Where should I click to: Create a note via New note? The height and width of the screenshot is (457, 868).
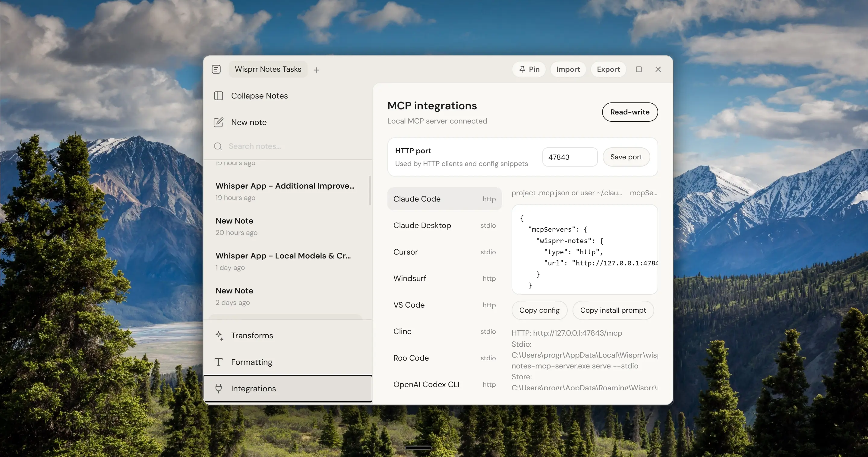[x=288, y=122]
